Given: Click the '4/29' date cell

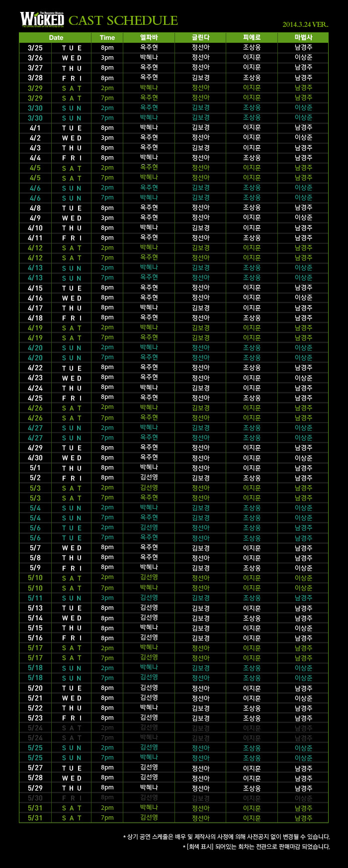Looking at the screenshot, I should click(35, 448).
